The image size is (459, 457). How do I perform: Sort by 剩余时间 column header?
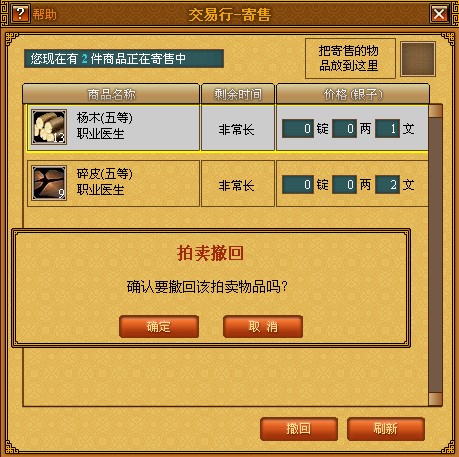238,94
